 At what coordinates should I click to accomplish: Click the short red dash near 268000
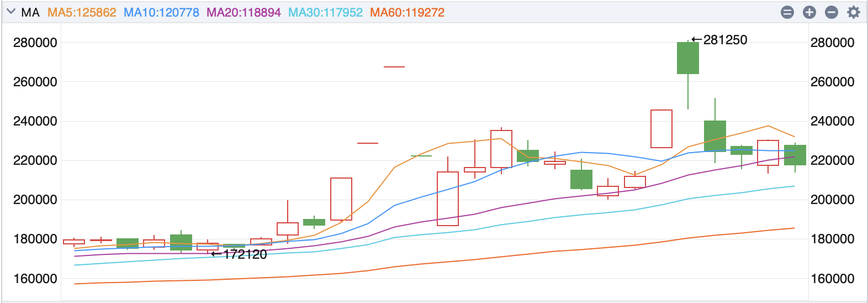pyautogui.click(x=394, y=67)
